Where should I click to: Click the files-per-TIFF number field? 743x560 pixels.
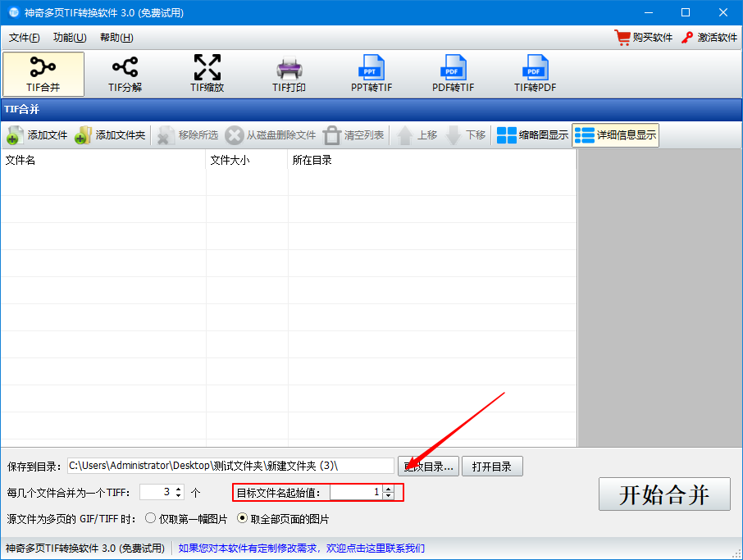point(157,492)
